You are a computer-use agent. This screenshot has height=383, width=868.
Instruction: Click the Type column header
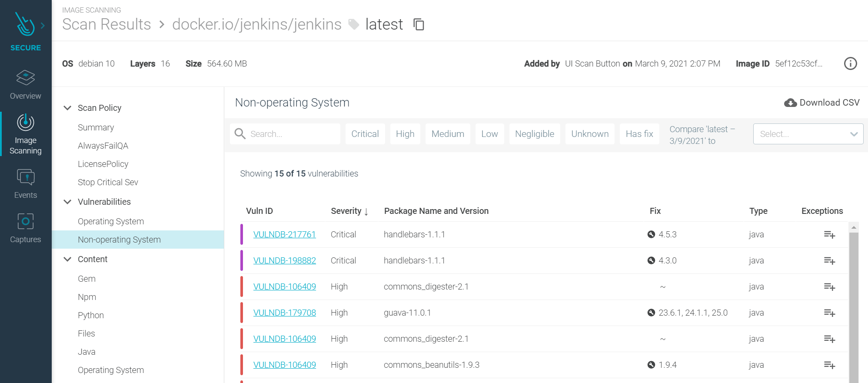[758, 211]
